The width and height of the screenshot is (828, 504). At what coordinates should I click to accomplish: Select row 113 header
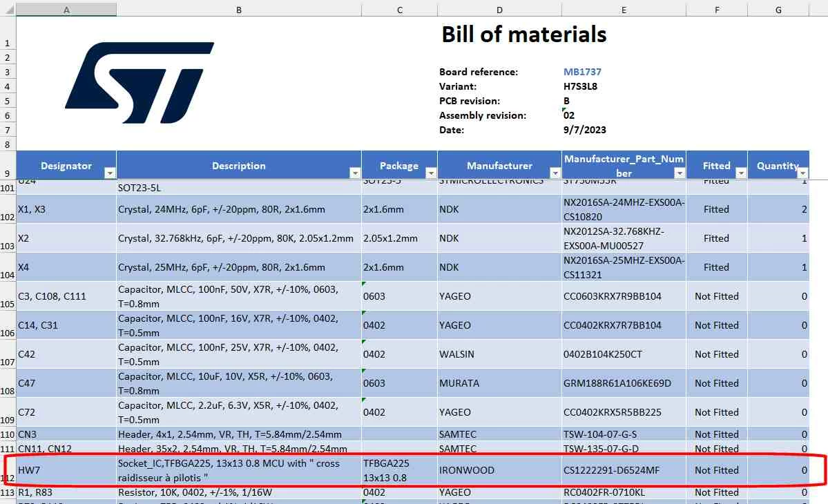pos(8,492)
